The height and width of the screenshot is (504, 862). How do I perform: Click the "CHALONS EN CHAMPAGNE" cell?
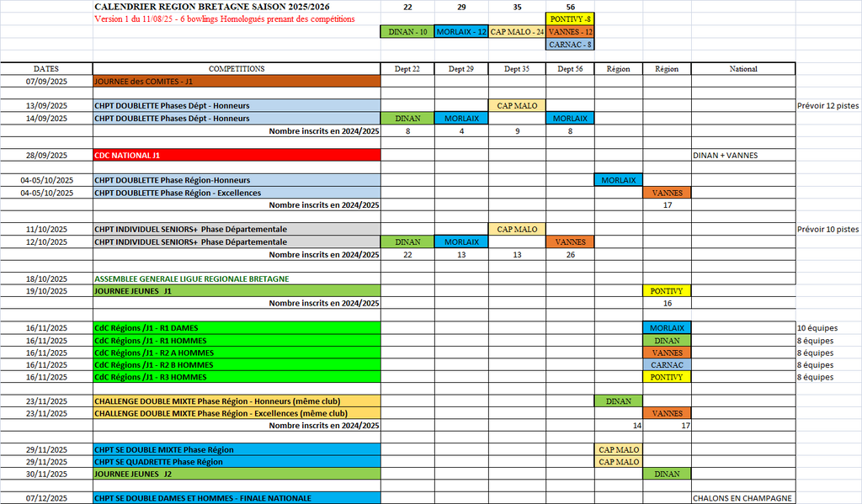pyautogui.click(x=742, y=498)
